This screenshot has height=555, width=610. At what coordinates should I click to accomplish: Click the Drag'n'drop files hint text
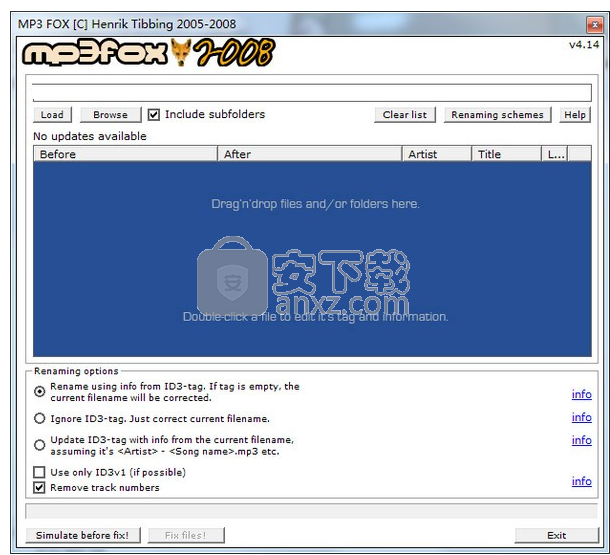pyautogui.click(x=316, y=204)
